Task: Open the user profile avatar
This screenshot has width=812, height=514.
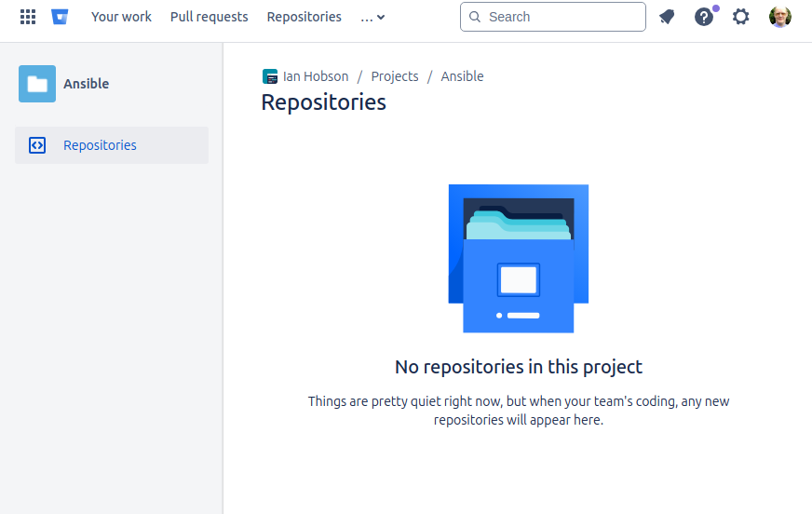Action: 780,17
